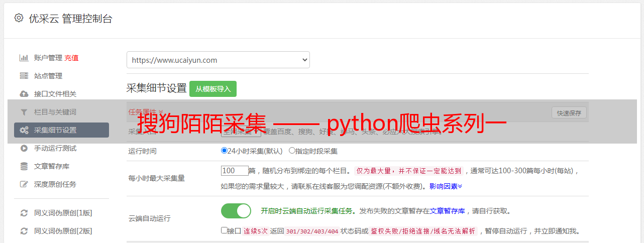
Task: Open the site URL dropdown
Action: pos(218,60)
